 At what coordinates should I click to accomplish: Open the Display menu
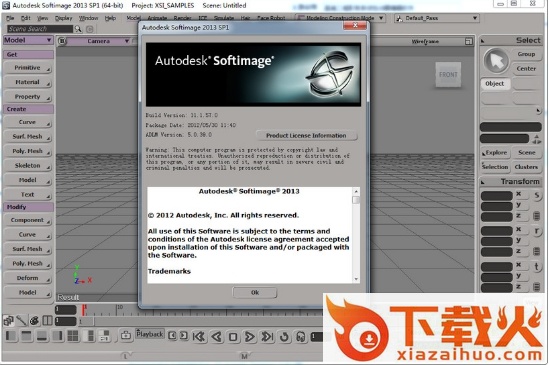63,18
